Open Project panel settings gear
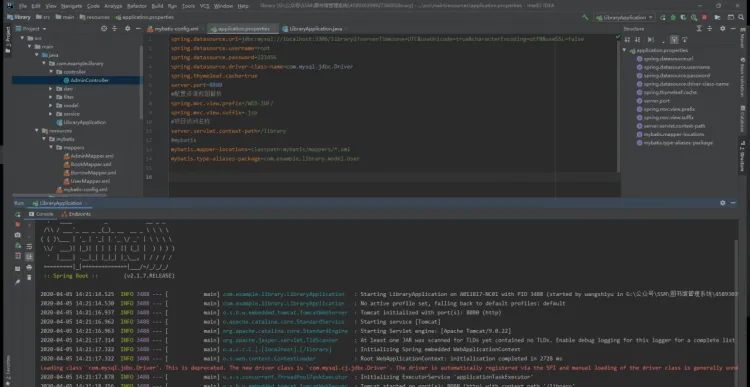The width and height of the screenshot is (750, 387). [x=127, y=29]
